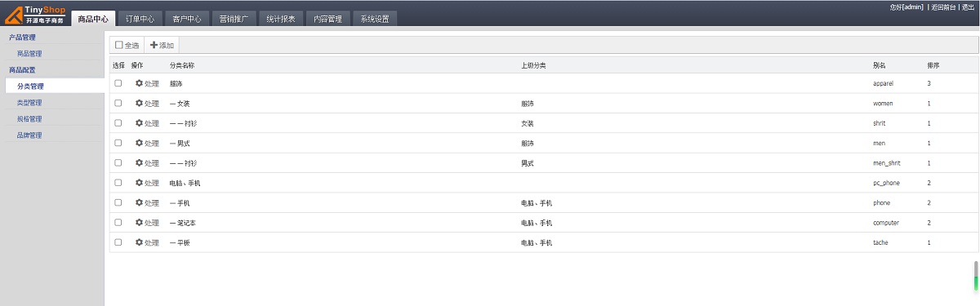Select checkbox for 男式 category row
The height and width of the screenshot is (306, 980).
pos(118,143)
